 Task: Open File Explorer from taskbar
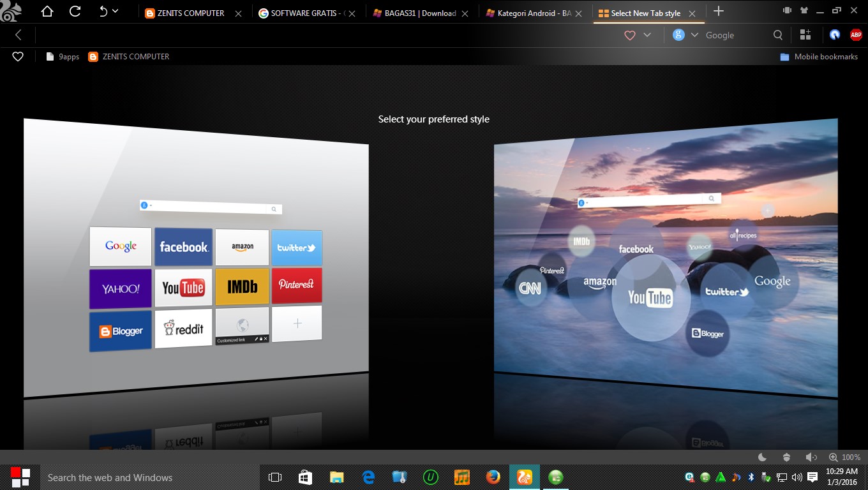[x=336, y=477]
